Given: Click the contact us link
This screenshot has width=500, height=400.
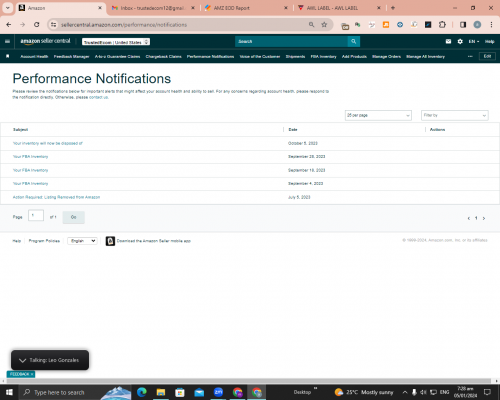Looking at the screenshot, I should point(98,97).
